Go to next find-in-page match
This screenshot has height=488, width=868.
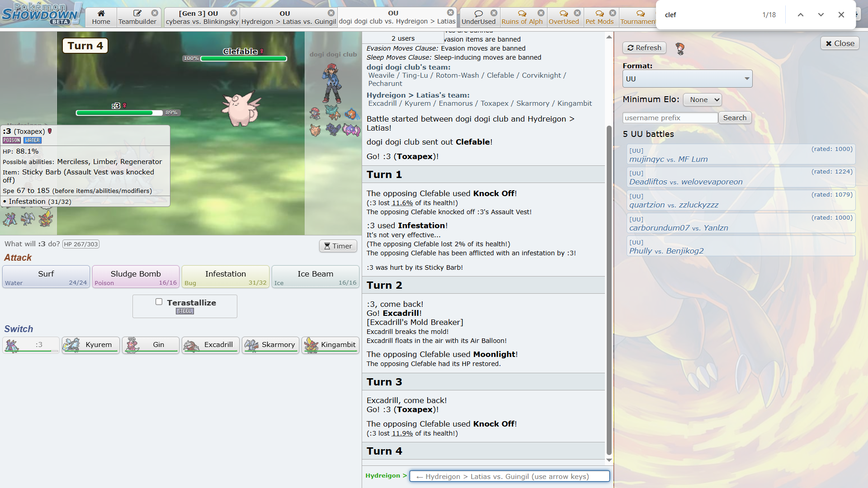pyautogui.click(x=821, y=15)
